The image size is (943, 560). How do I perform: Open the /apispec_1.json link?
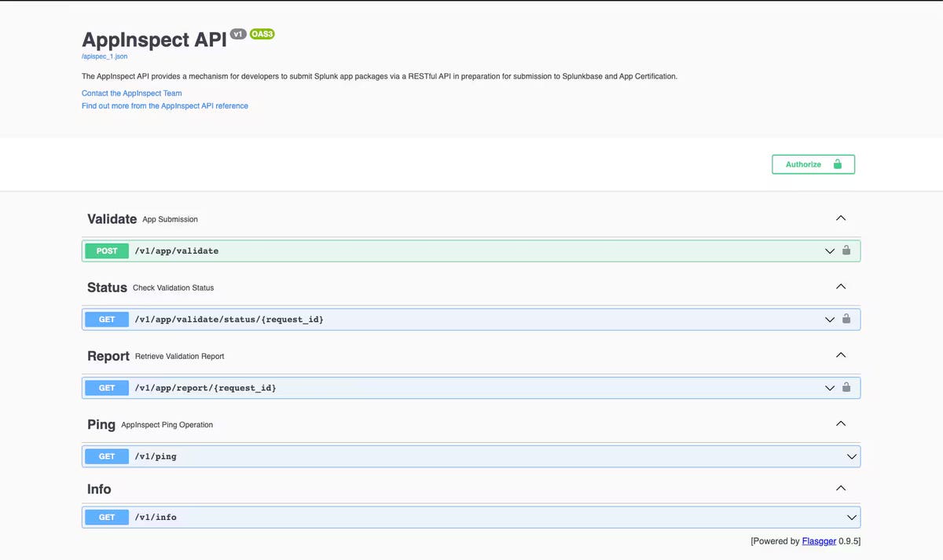click(105, 57)
